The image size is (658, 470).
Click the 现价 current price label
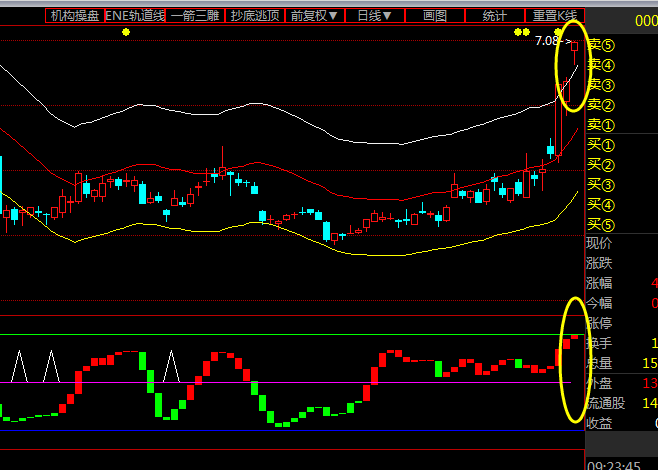pyautogui.click(x=600, y=244)
